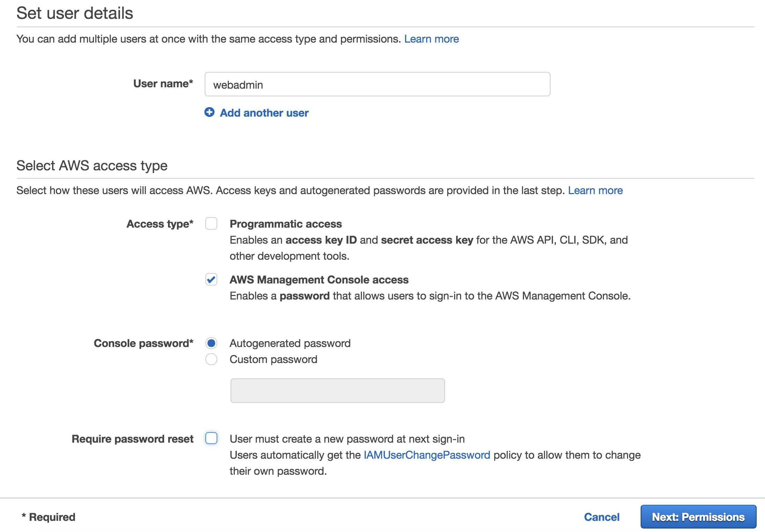Click the 'AWS Management Console access' label text
The height and width of the screenshot is (532, 765).
[319, 280]
